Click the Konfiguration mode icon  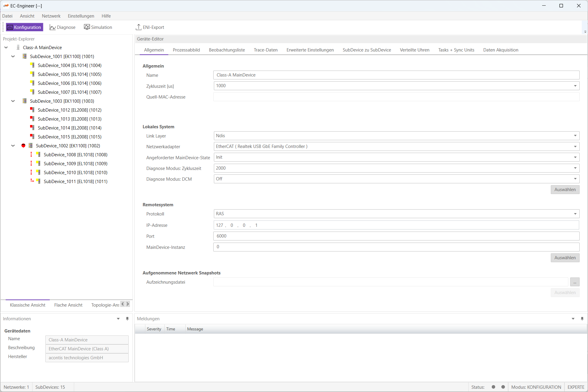(x=10, y=27)
